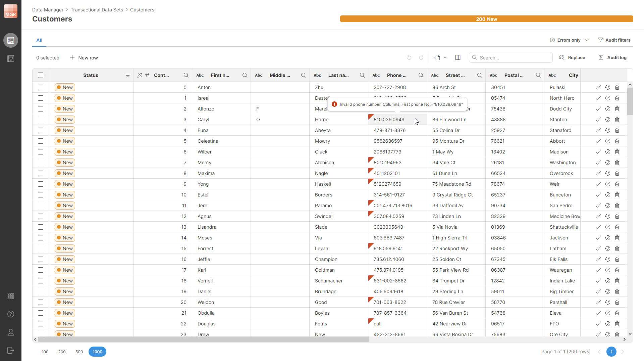Delete Anton Zhu's row using the trash icon
The width and height of the screenshot is (644, 361).
tap(618, 87)
